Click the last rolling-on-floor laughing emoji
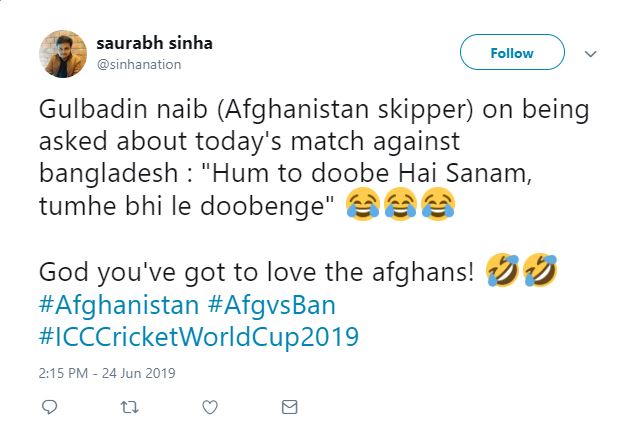The image size is (632, 435). point(538,269)
